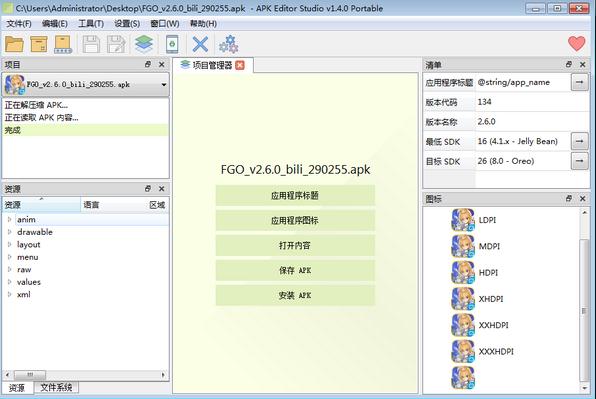This screenshot has height=399, width=596.
Task: Float the 图标 panel with its undock icon
Action: (569, 198)
